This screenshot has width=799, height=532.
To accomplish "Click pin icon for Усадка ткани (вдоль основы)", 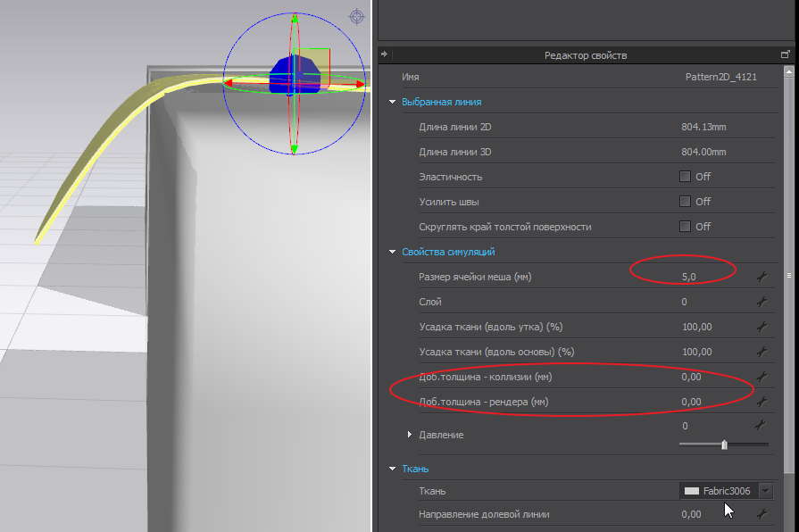I will [762, 352].
